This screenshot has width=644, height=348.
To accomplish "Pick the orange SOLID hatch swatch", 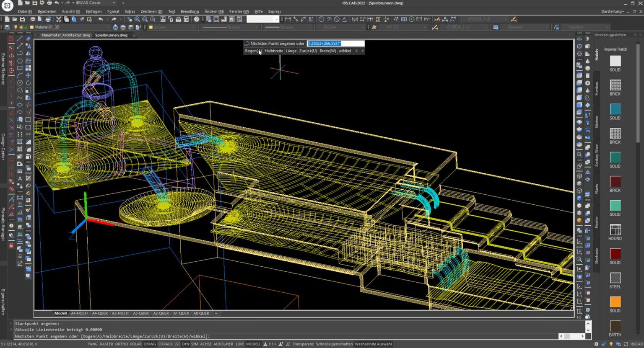I will pyautogui.click(x=615, y=302).
